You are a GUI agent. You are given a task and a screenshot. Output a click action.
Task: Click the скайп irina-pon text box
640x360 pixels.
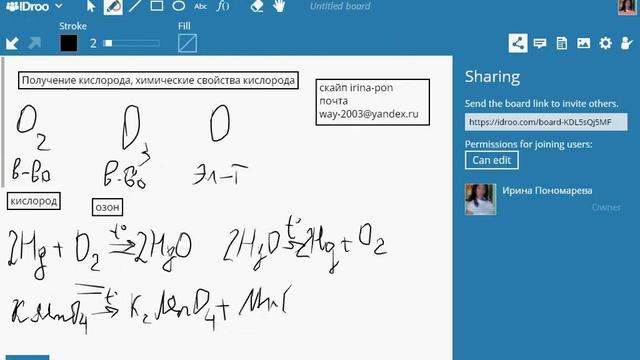373,102
